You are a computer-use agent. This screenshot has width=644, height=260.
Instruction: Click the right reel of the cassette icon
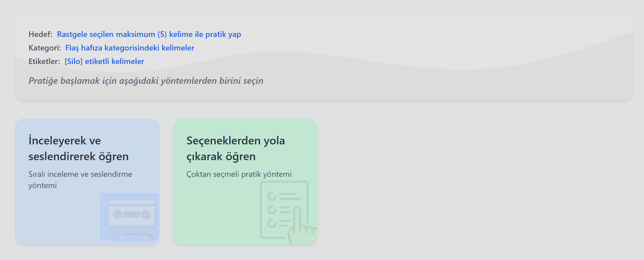point(146,215)
